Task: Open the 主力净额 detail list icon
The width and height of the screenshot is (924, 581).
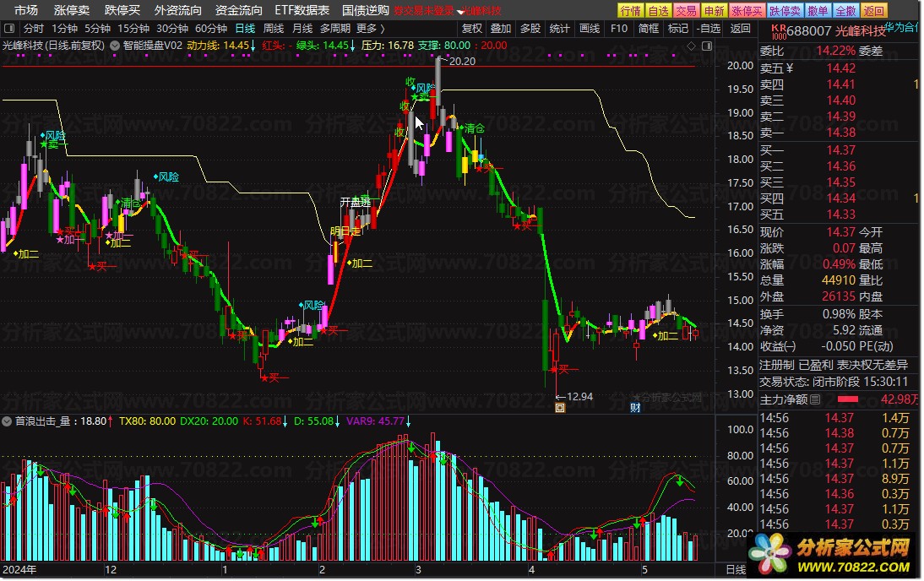Action: pyautogui.click(x=815, y=399)
